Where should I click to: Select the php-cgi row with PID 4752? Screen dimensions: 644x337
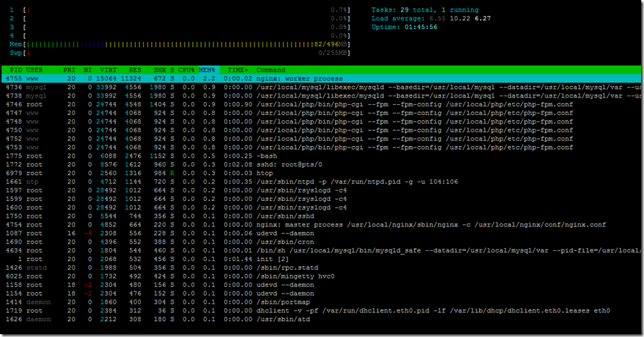coord(321,139)
